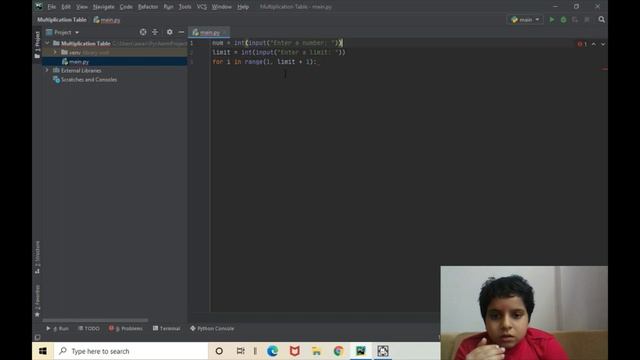The width and height of the screenshot is (640, 360).
Task: Open the Window menu
Action: tap(222, 7)
